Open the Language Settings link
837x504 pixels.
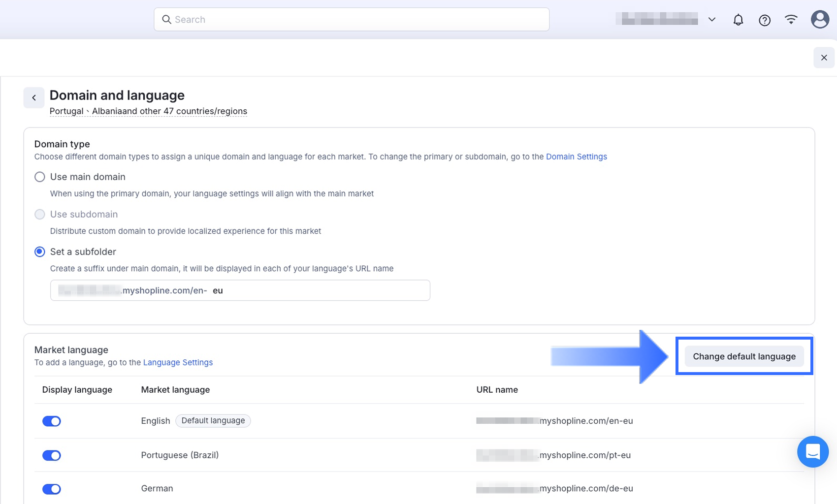pyautogui.click(x=178, y=362)
